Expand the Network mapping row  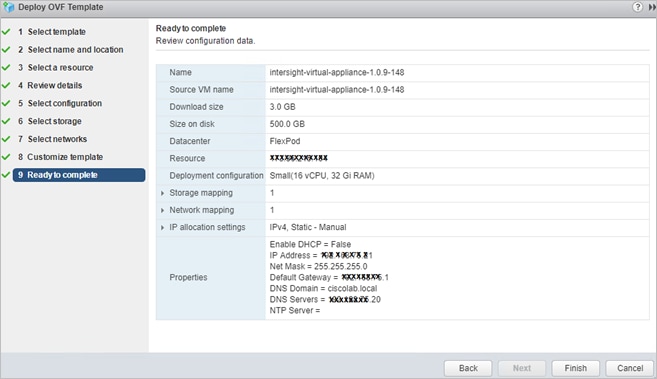(x=163, y=210)
